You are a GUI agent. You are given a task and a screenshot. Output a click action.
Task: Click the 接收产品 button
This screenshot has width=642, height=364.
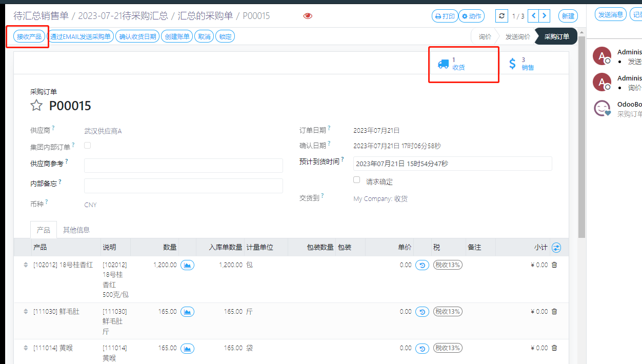pos(29,36)
